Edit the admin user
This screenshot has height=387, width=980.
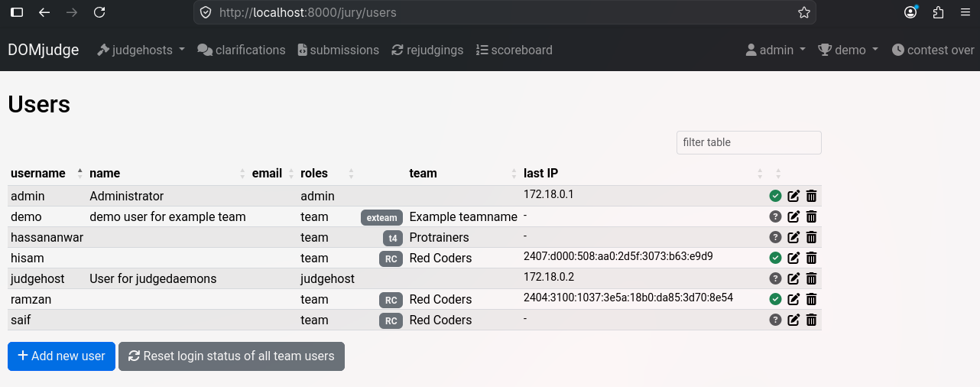(793, 196)
